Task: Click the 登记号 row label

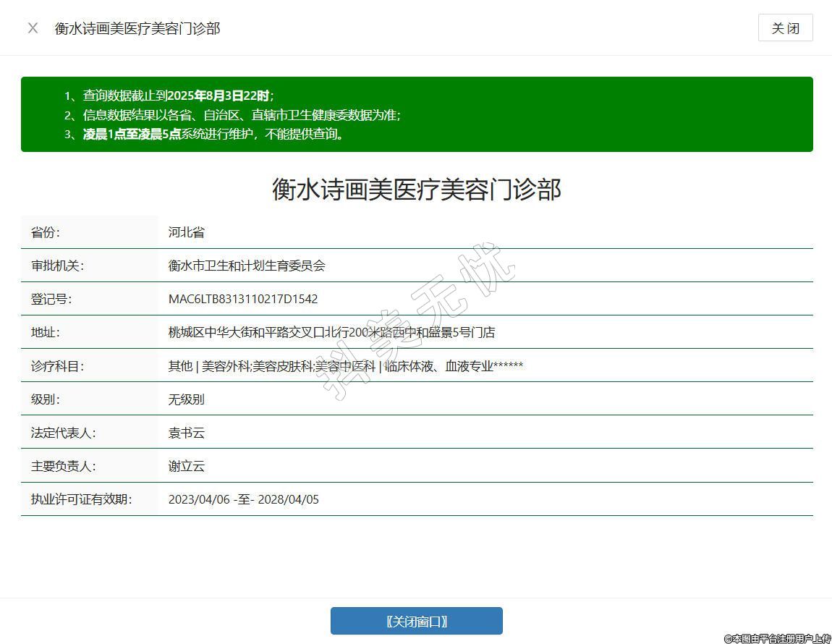Action: [x=51, y=299]
